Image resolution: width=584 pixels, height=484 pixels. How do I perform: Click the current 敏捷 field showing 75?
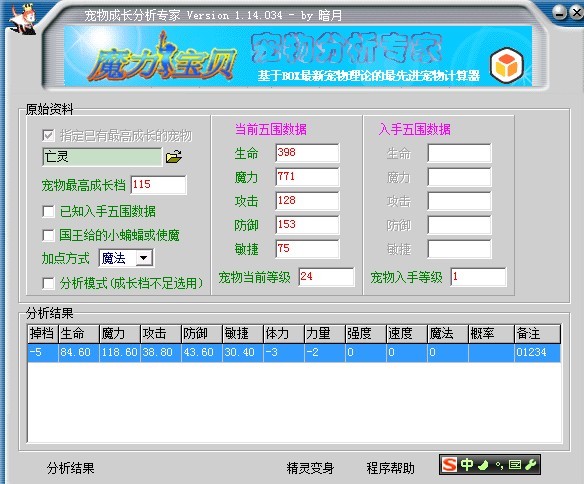pos(307,249)
